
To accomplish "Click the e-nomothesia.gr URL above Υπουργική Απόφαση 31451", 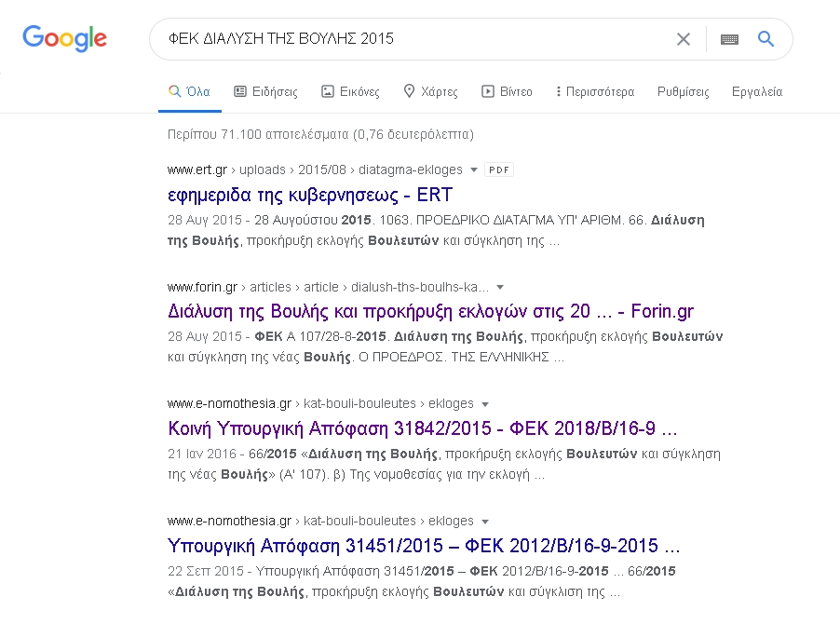I will (x=320, y=522).
